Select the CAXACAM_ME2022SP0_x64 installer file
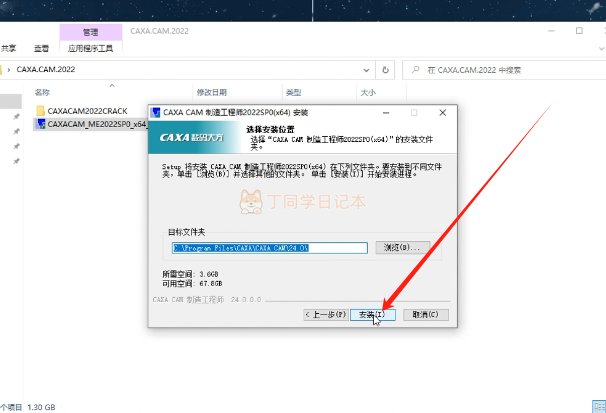The image size is (606, 413). click(91, 124)
